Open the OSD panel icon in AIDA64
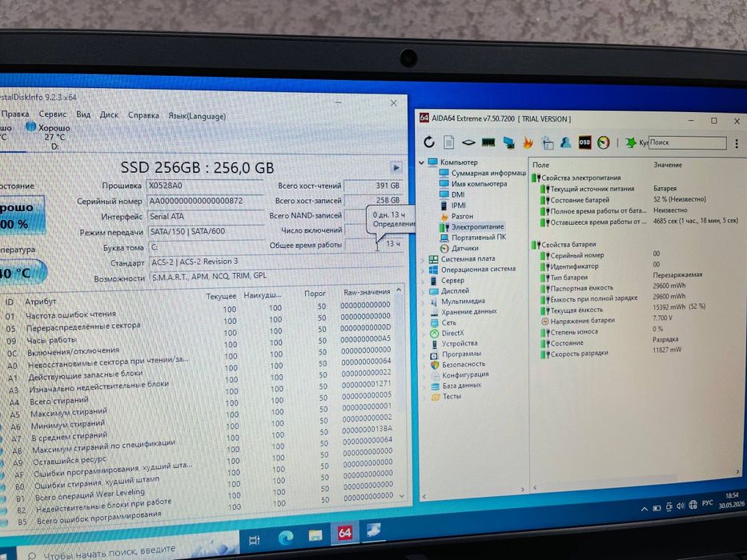The height and width of the screenshot is (560, 747). click(584, 142)
